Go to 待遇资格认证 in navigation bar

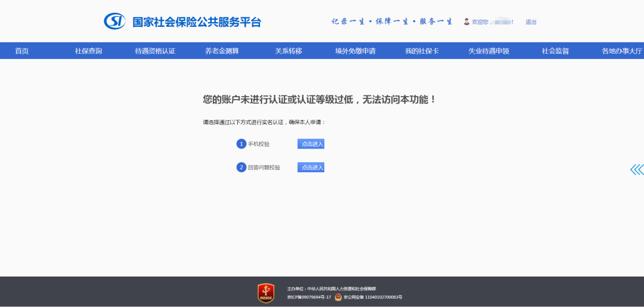click(155, 51)
